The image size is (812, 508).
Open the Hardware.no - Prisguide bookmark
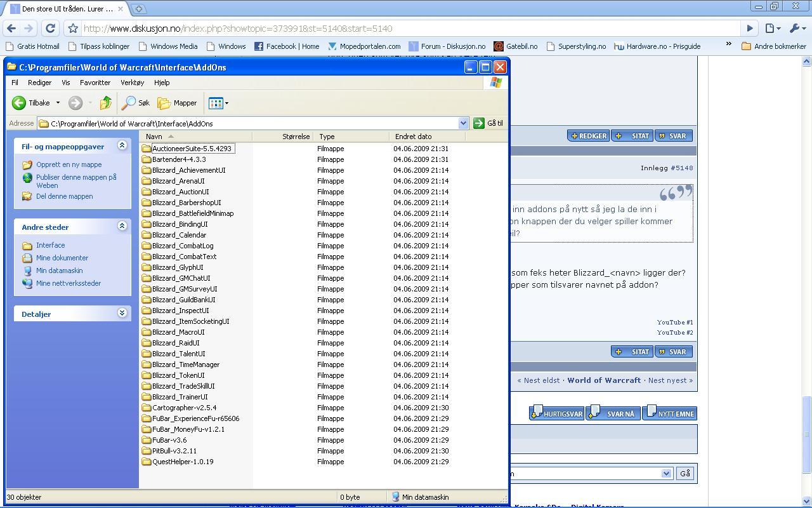click(x=657, y=46)
